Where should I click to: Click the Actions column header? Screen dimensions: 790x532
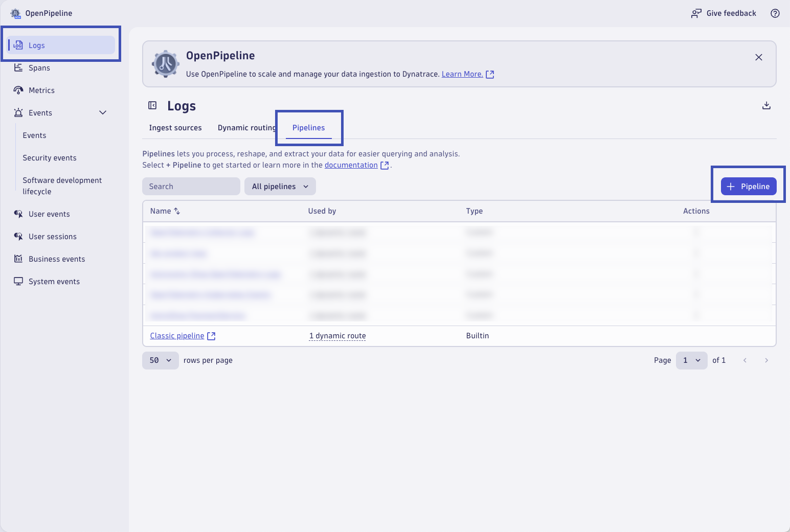(x=696, y=211)
